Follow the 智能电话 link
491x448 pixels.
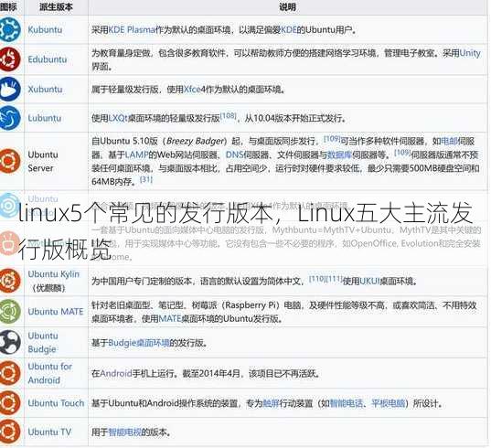point(346,403)
